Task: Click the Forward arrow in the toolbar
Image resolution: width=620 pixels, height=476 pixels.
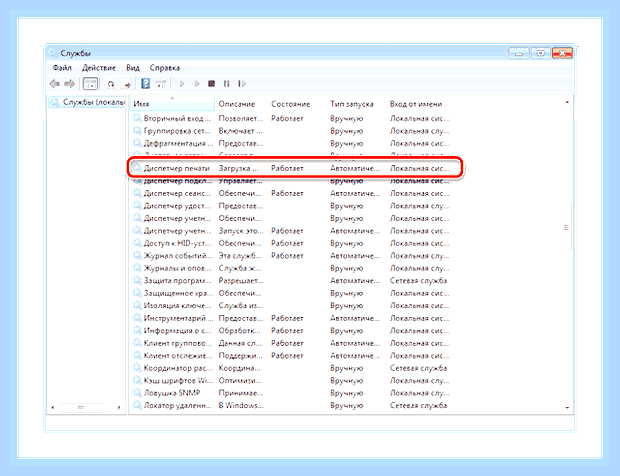Action: point(70,84)
